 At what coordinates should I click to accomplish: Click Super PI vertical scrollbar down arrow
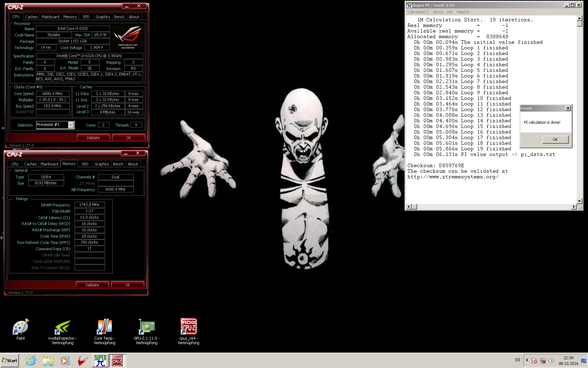coord(580,201)
